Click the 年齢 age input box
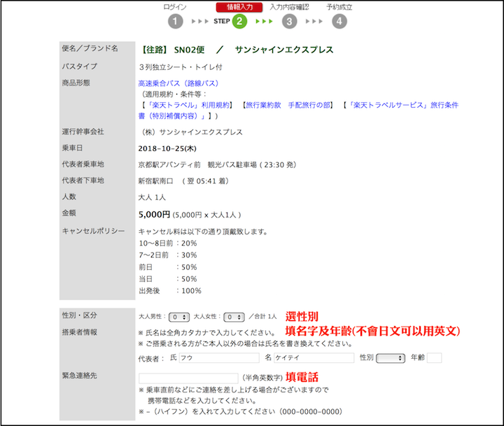The image size is (504, 426). (434, 358)
